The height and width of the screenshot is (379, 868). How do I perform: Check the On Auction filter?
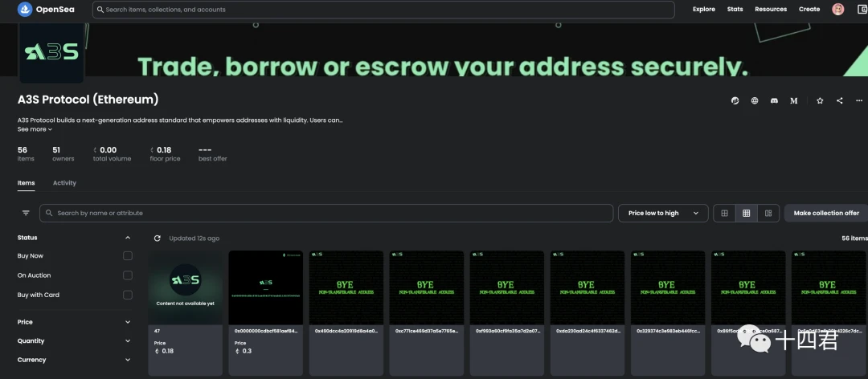128,275
